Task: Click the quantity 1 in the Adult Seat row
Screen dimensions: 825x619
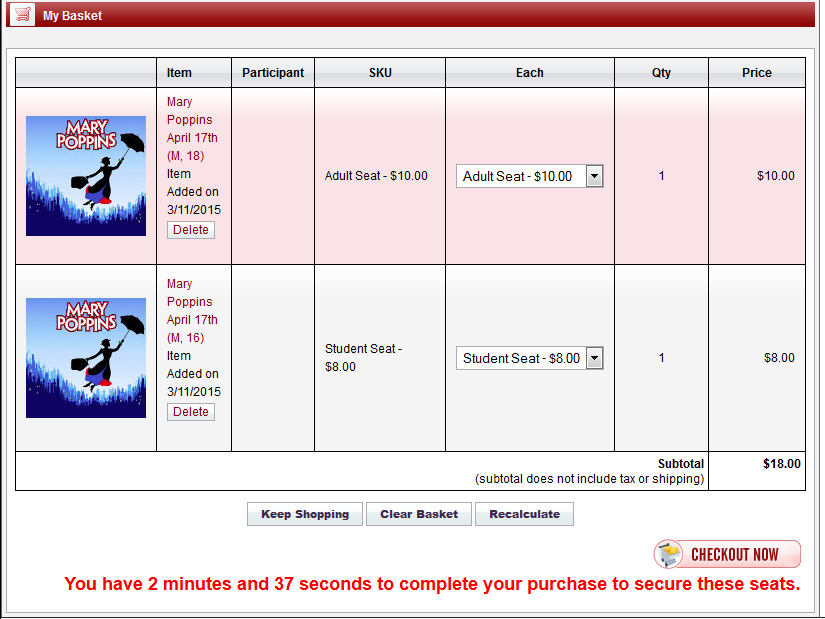Action: [x=661, y=176]
